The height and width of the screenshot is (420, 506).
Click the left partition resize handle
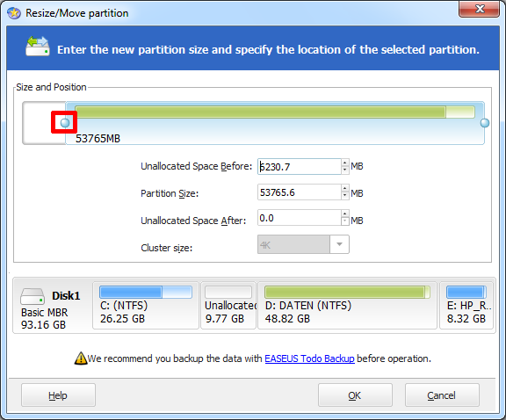click(x=65, y=123)
